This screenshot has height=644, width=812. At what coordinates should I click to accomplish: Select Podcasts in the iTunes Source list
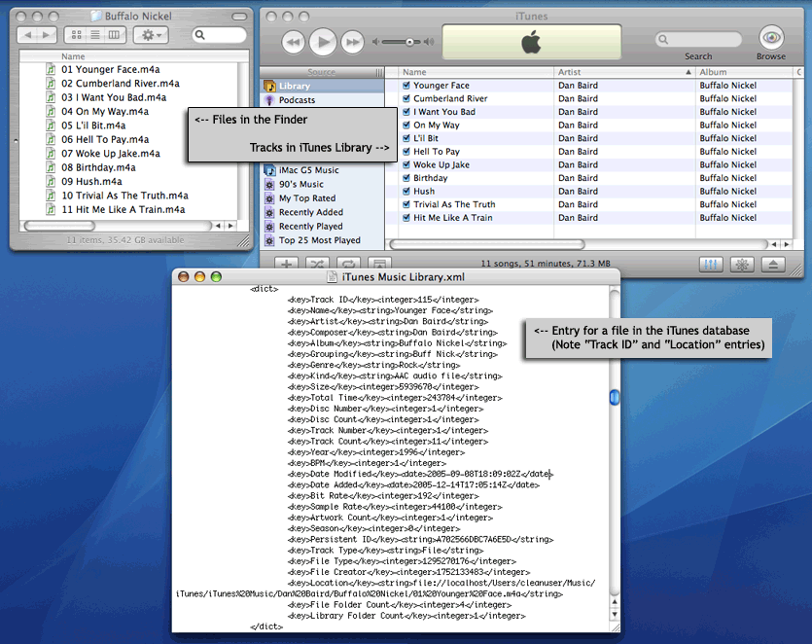(322, 100)
